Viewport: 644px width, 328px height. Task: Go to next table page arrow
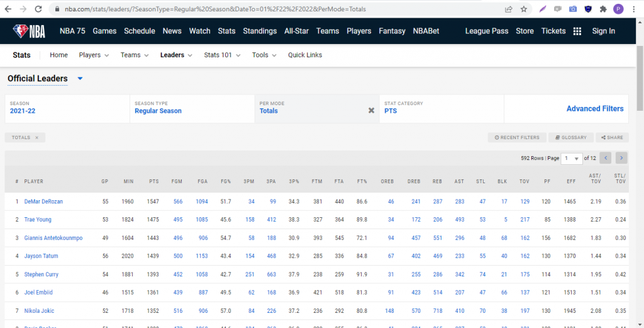(621, 158)
